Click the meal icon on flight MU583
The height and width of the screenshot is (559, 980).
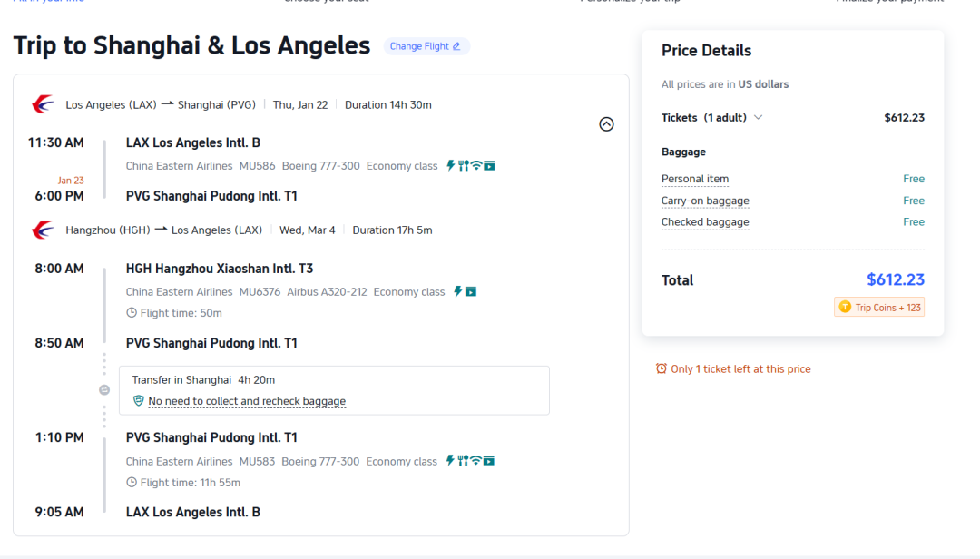pos(463,461)
